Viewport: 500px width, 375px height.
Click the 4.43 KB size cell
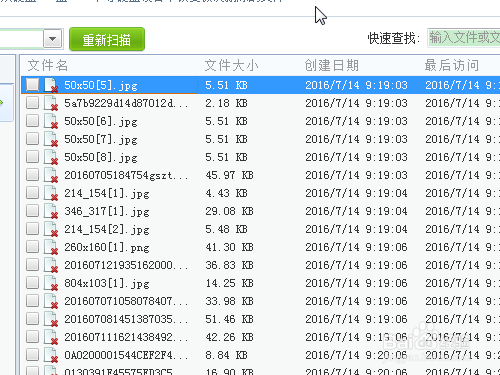click(226, 193)
